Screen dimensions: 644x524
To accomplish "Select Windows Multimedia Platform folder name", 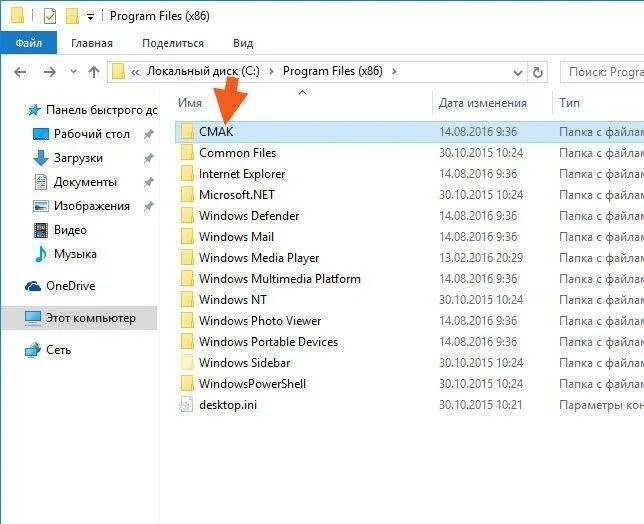I will [280, 279].
